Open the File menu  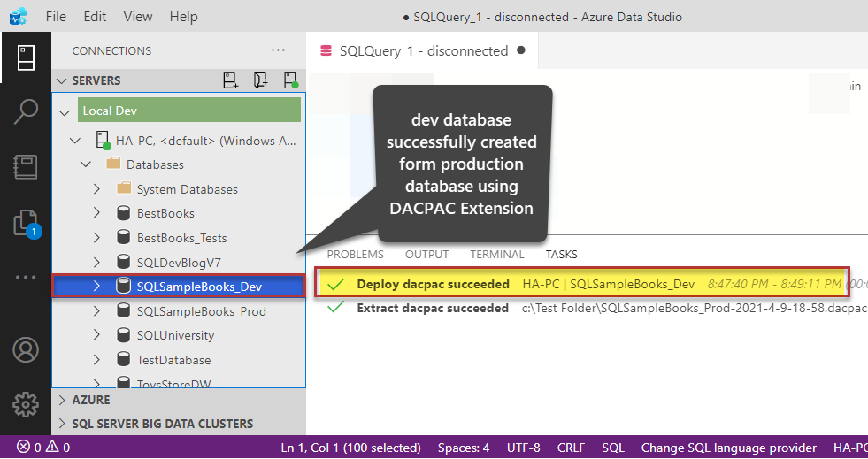(56, 17)
